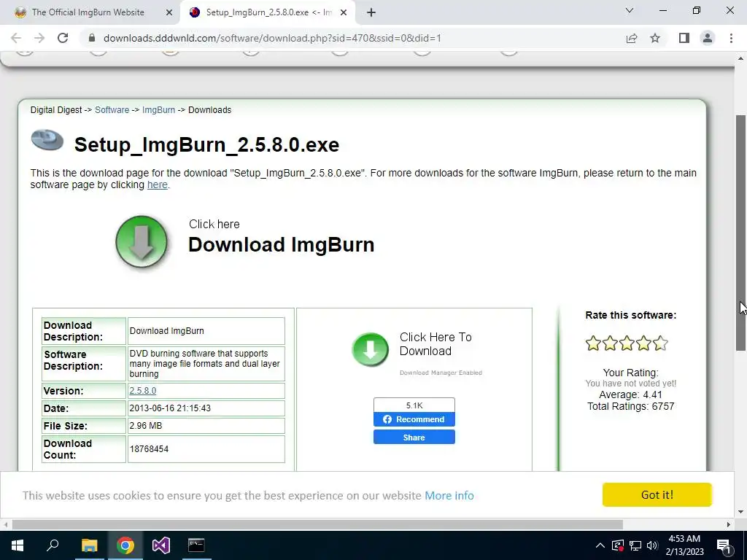
Task: Click the date 2013-06-16 21:15:43
Action: (169, 408)
